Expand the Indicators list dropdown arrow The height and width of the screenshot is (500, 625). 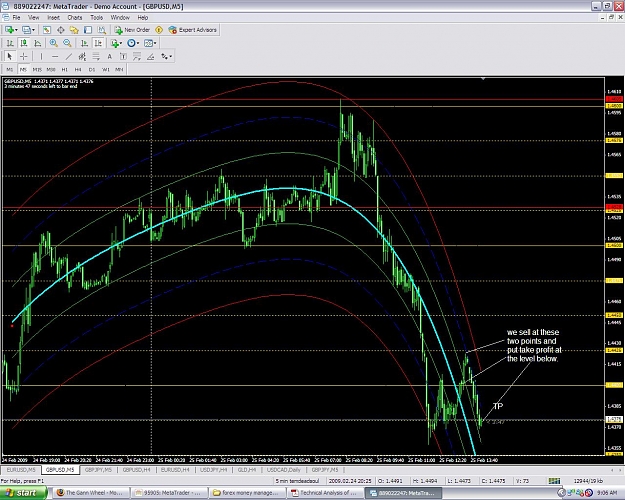(121, 43)
